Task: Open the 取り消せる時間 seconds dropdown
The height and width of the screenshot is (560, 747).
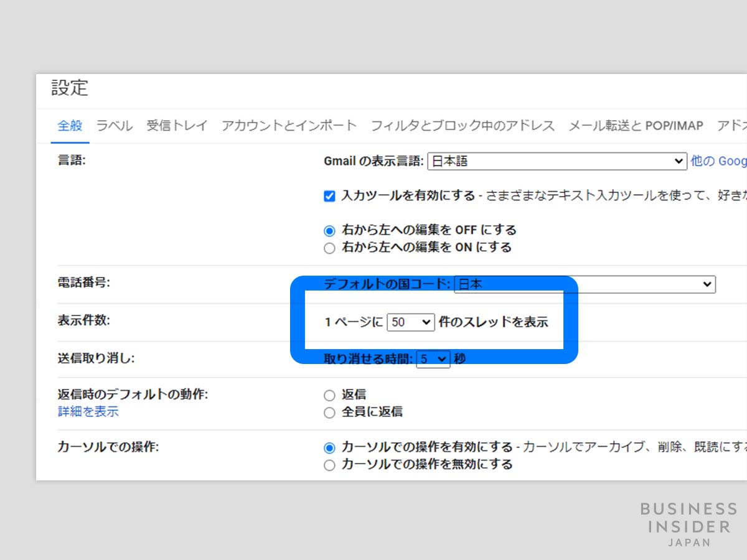Action: [x=433, y=359]
